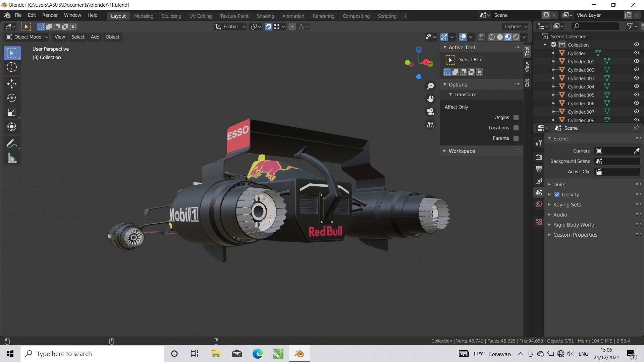The width and height of the screenshot is (644, 362).
Task: Click the Windows taskbar search box
Action: (x=92, y=354)
